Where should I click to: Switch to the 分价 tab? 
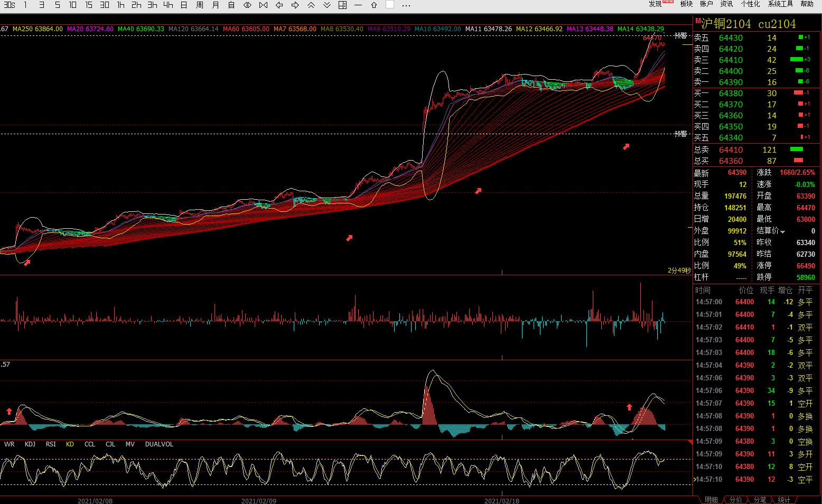point(735,500)
